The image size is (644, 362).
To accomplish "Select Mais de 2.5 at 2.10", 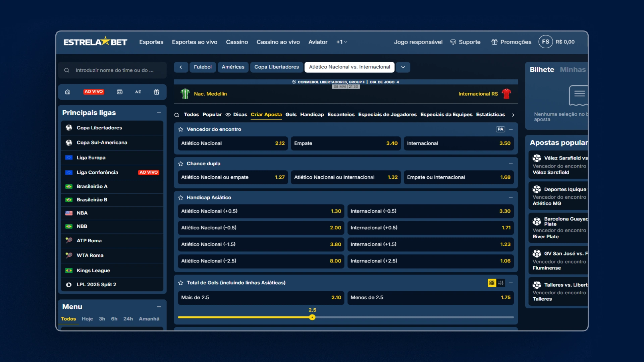I will pyautogui.click(x=261, y=298).
